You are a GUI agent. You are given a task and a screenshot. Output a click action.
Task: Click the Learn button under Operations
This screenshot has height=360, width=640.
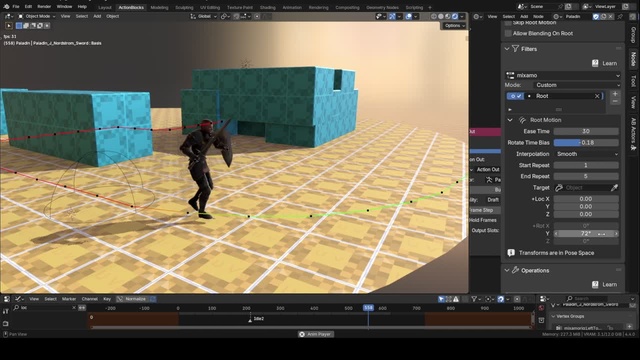point(605,284)
